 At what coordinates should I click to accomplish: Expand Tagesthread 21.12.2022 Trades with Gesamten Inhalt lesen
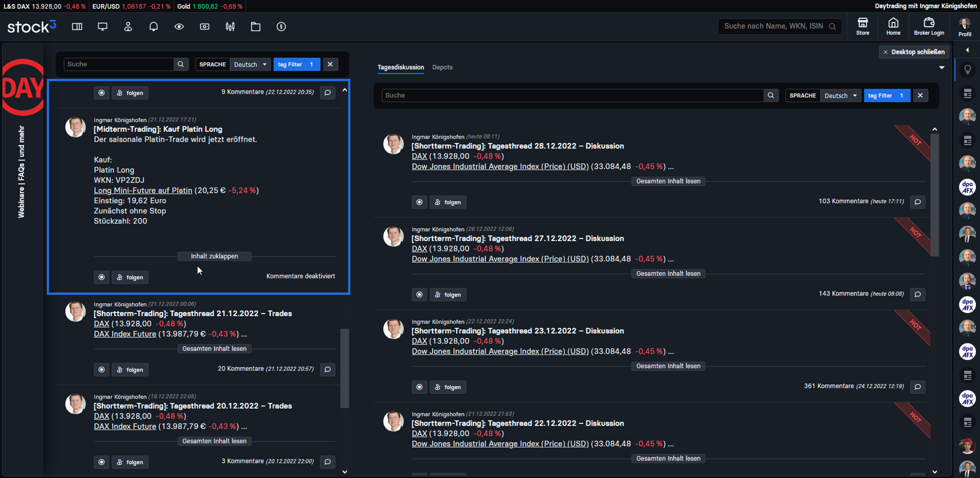(x=214, y=349)
